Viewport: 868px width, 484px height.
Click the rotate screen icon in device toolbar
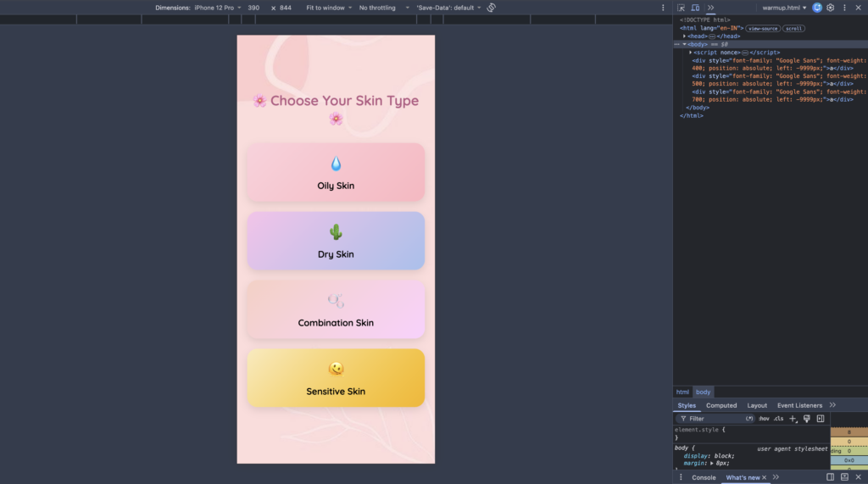(491, 8)
